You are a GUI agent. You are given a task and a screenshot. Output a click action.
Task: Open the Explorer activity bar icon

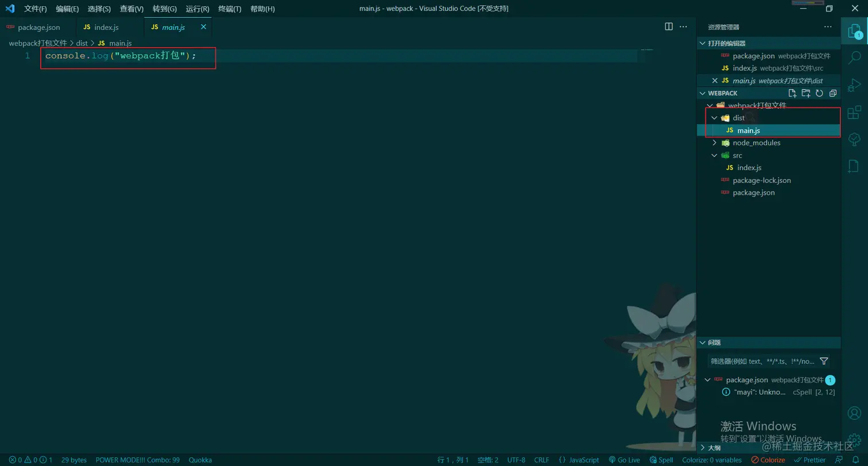click(x=854, y=32)
